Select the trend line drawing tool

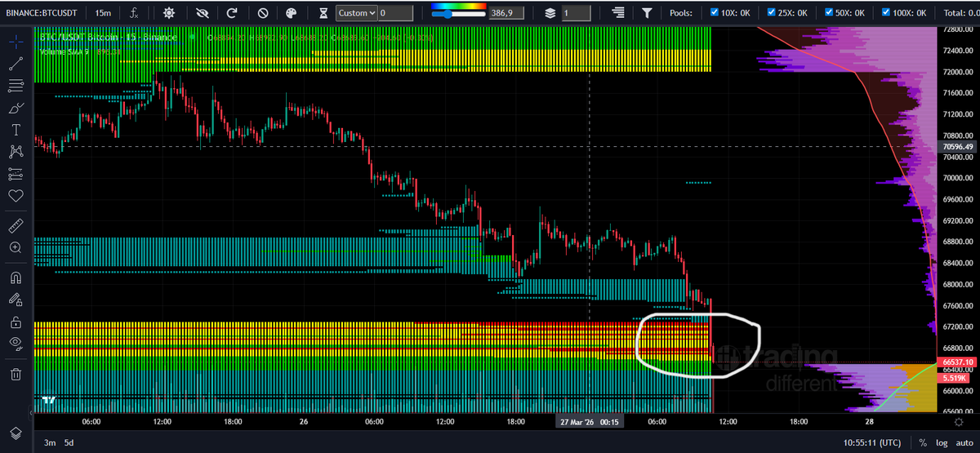tap(16, 62)
